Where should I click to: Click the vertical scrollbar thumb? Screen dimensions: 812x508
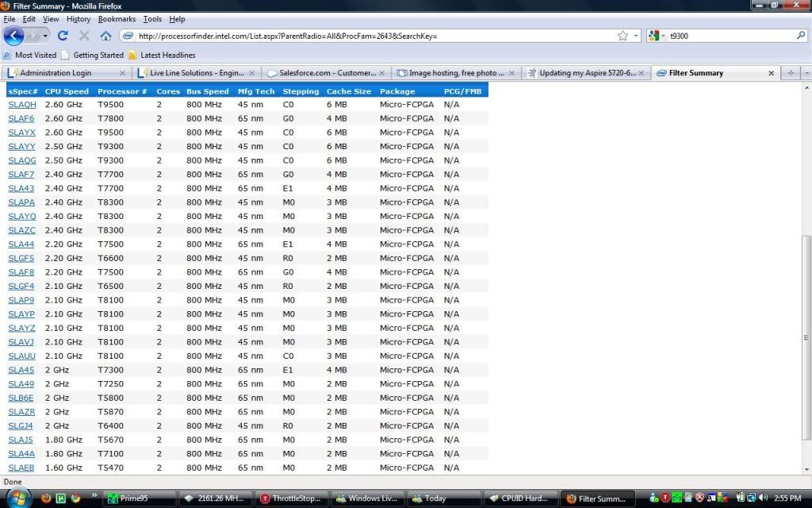[x=806, y=337]
